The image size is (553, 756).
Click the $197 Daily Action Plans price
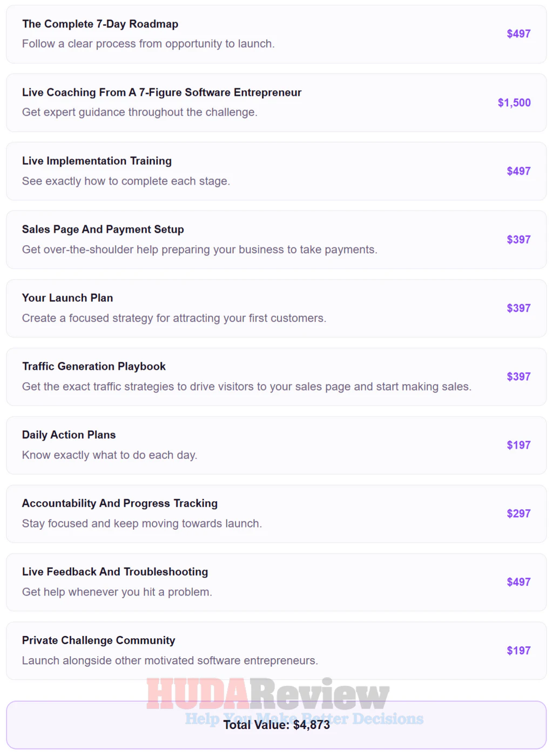click(518, 445)
